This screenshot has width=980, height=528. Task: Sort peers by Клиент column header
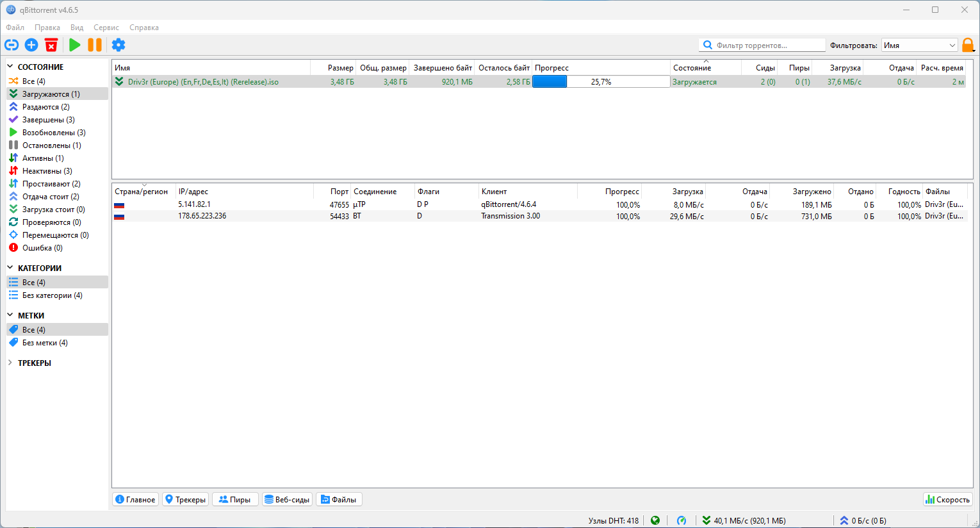point(528,192)
